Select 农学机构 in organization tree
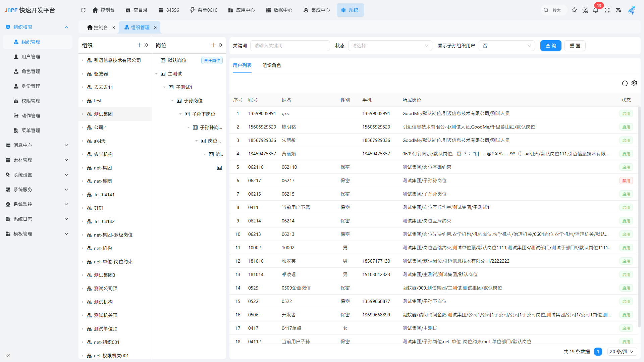Screen dimensions: 644x362 115,154
